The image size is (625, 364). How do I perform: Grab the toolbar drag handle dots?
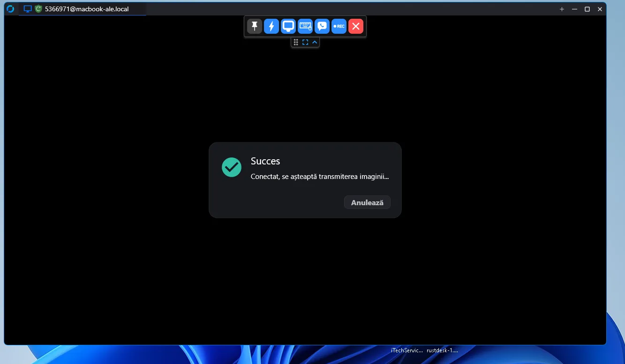click(x=296, y=42)
